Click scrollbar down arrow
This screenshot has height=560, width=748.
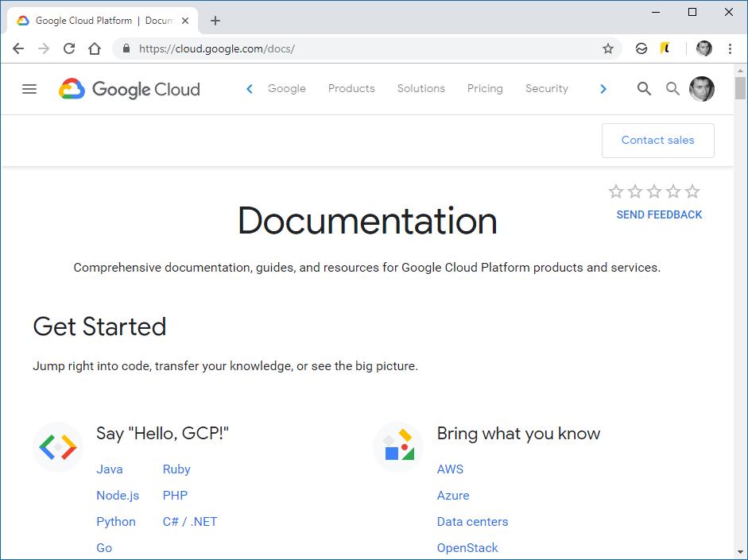(740, 552)
